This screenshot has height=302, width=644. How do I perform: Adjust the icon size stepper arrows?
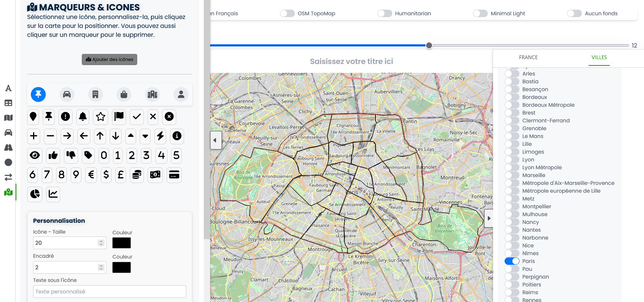pyautogui.click(x=101, y=243)
